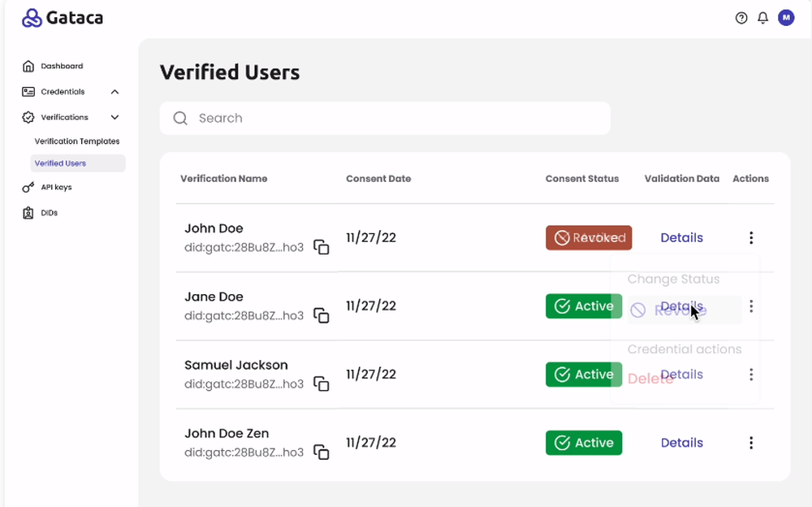This screenshot has height=507, width=812.
Task: Open Verification Templates
Action: [x=77, y=141]
